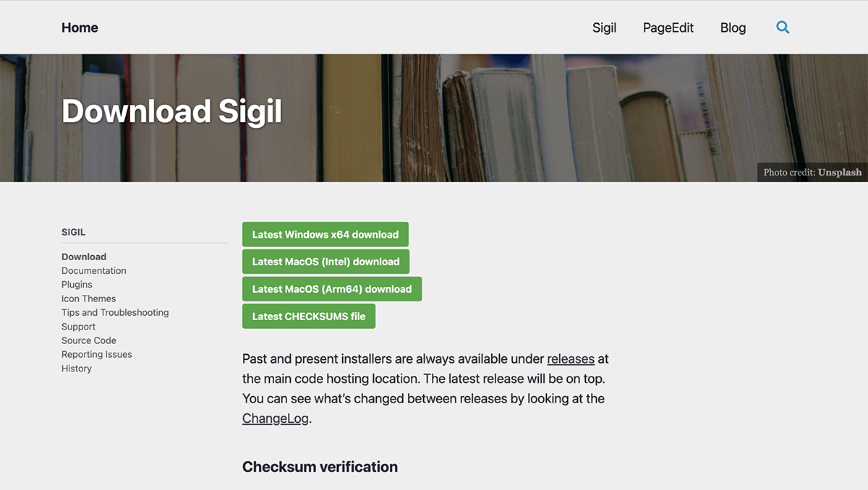Open the releases hyperlink
868x490 pixels.
[571, 358]
